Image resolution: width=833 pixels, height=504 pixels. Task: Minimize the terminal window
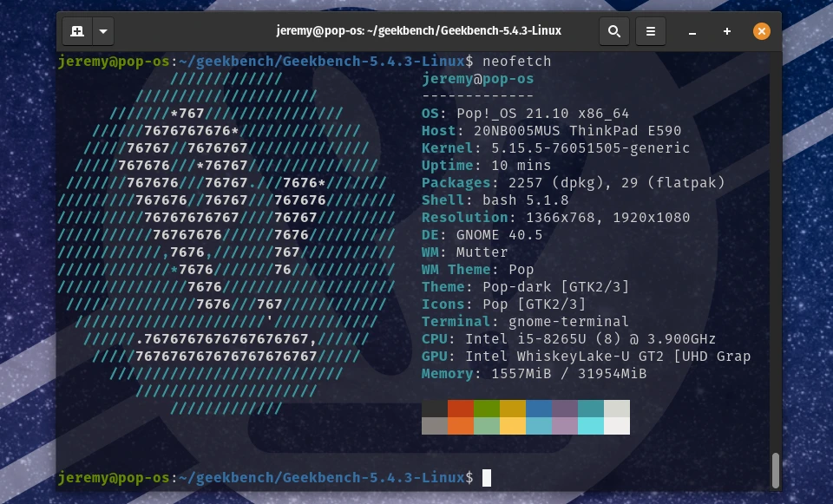(x=692, y=32)
